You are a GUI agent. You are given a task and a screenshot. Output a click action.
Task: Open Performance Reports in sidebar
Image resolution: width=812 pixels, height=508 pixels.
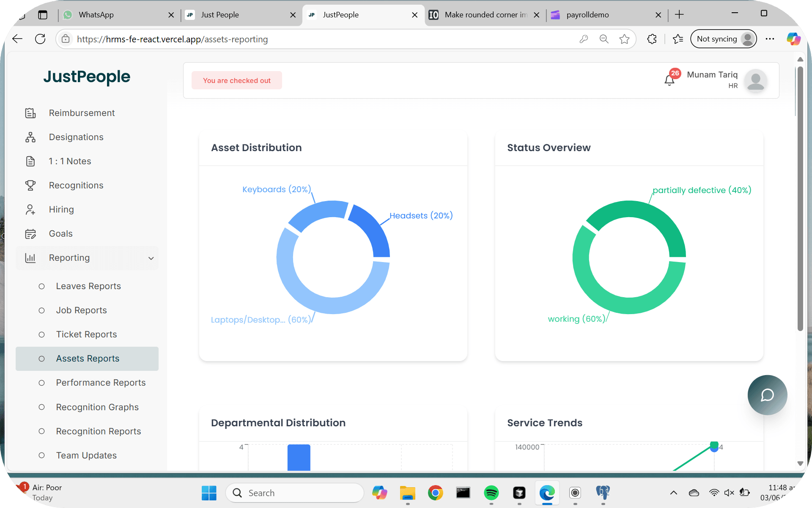point(101,383)
